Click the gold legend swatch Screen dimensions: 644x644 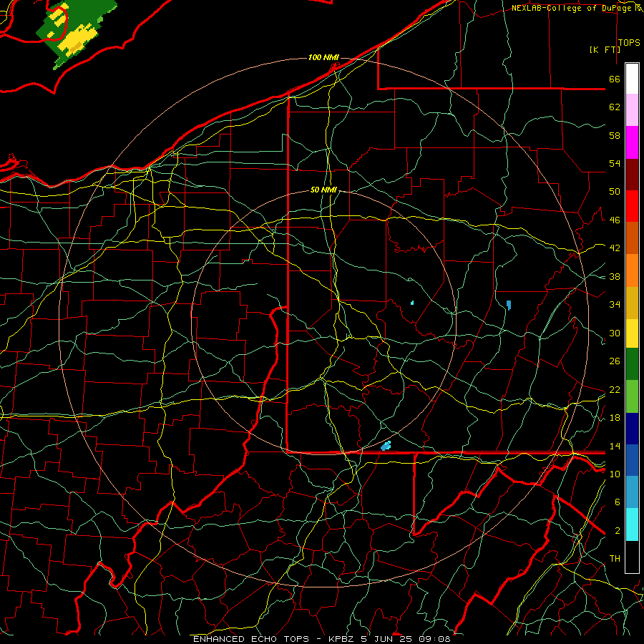point(632,303)
